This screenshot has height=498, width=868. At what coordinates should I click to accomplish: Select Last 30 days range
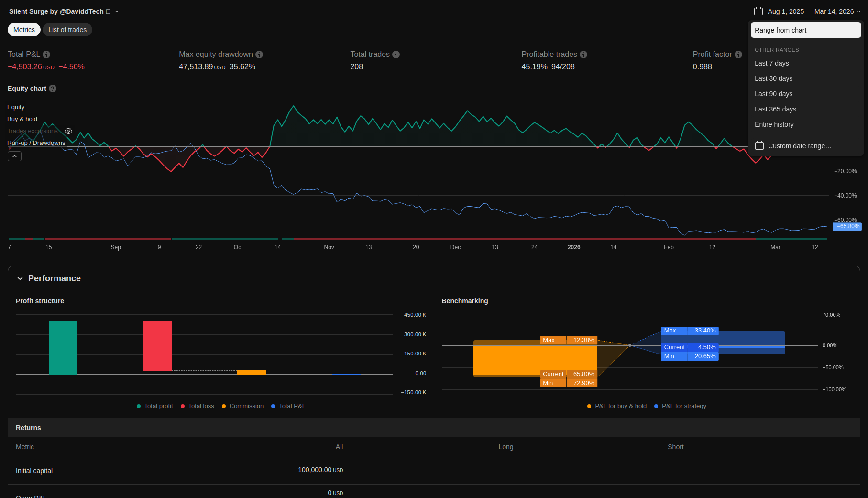[x=773, y=78]
